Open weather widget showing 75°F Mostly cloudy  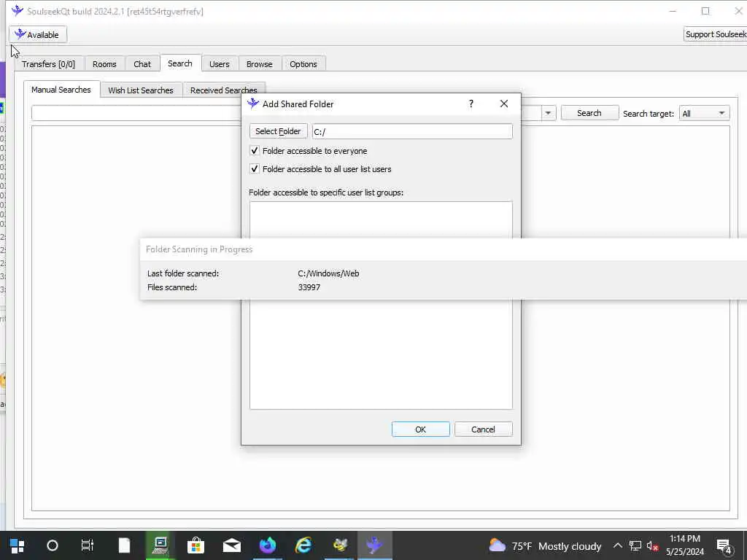(x=546, y=546)
